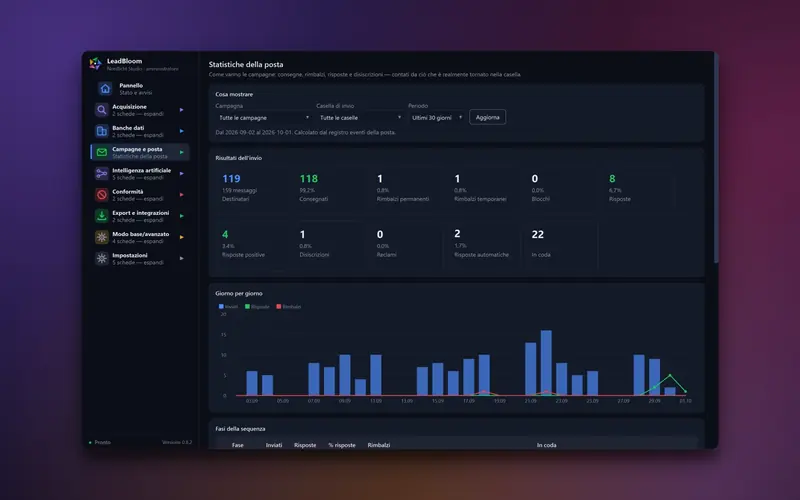Click the Modo base/avanzato icon
The width and height of the screenshot is (800, 500).
[102, 237]
